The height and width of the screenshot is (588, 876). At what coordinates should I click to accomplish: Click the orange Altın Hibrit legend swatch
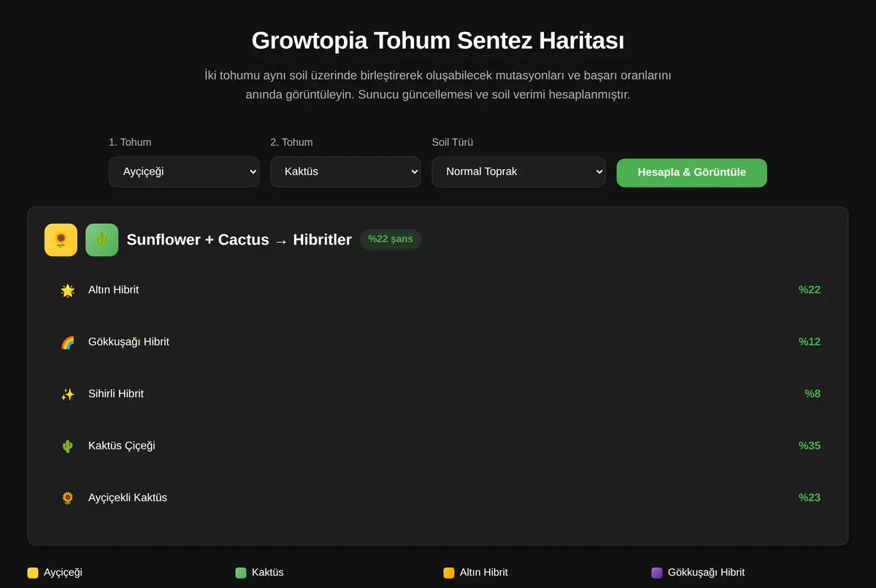(x=449, y=573)
